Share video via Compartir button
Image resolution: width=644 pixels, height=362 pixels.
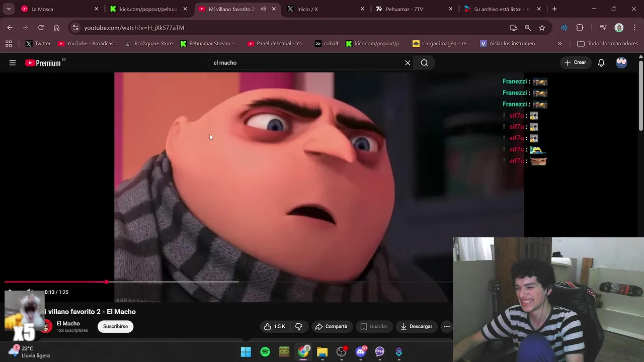tap(332, 327)
